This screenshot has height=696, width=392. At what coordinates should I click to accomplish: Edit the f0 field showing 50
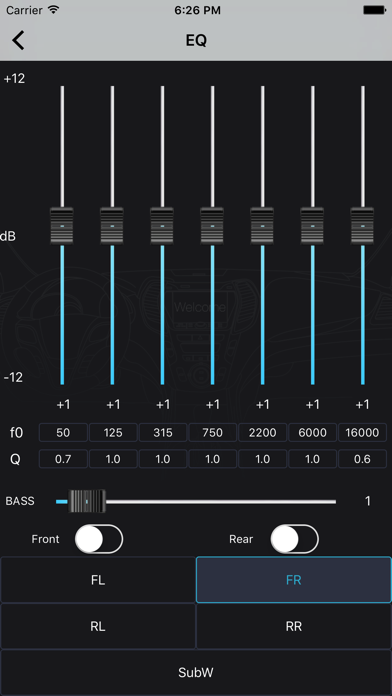[x=63, y=432]
